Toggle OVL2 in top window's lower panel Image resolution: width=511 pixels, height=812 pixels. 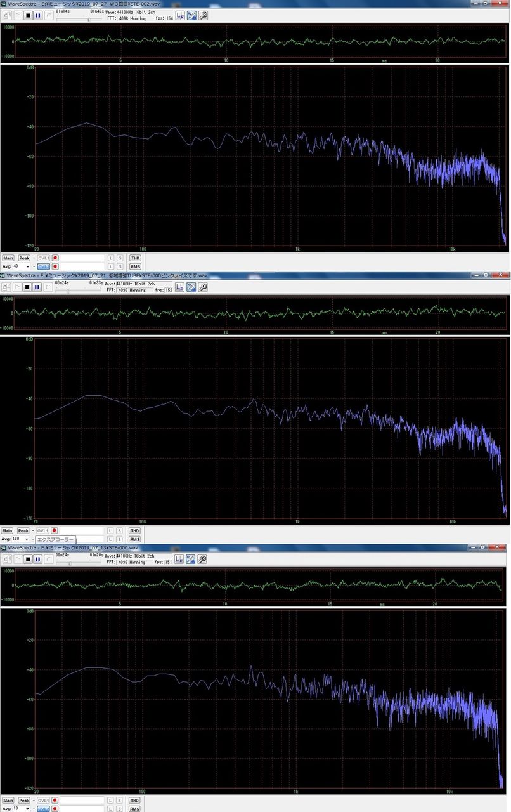click(x=43, y=266)
